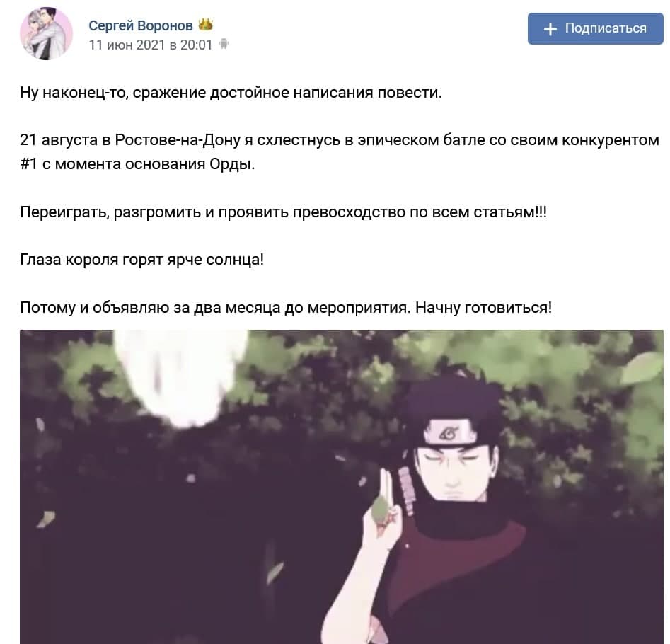
Task: Subscribe using the Подписаться button
Action: 595,28
